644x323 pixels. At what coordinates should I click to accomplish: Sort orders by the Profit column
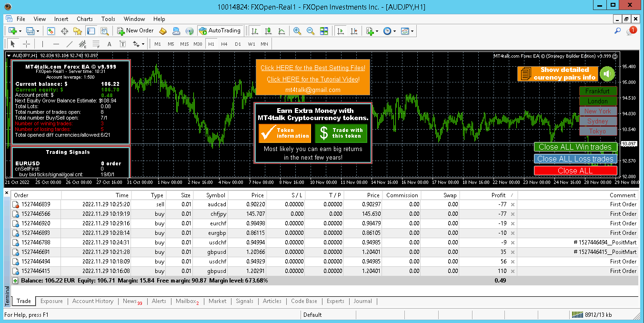point(499,195)
